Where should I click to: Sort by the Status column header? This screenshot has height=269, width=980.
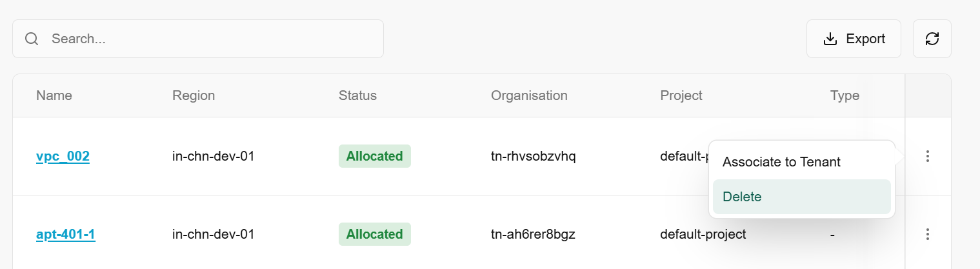click(x=357, y=95)
